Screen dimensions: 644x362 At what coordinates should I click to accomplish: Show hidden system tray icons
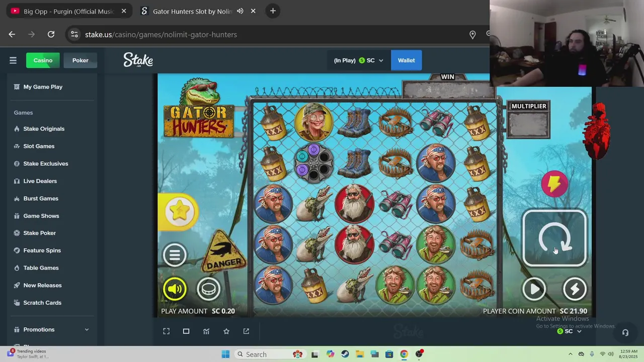pos(570,354)
